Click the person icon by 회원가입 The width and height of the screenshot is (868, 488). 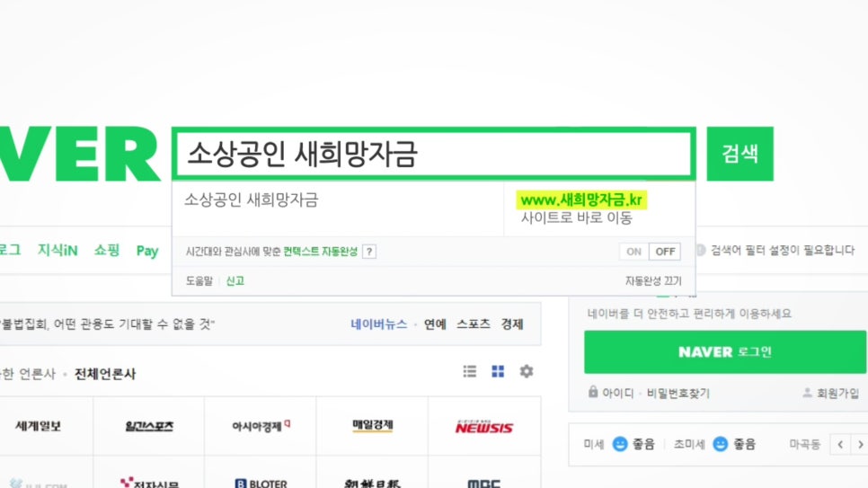[x=807, y=393]
